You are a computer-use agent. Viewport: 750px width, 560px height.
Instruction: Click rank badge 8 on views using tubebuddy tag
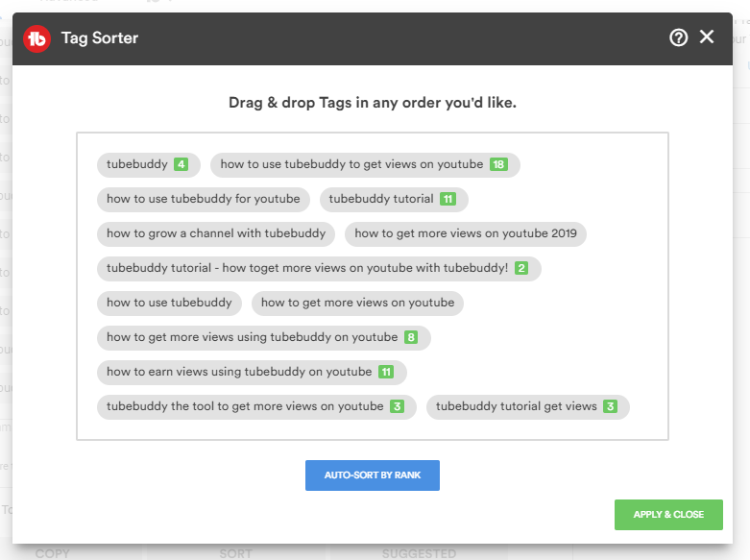[x=411, y=337]
